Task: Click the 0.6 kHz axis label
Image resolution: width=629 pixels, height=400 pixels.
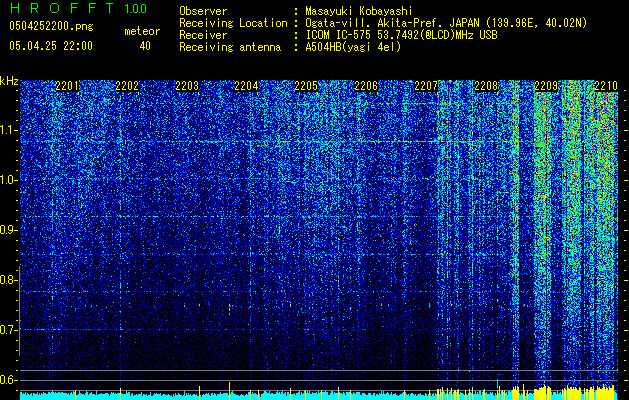Action: [9, 380]
